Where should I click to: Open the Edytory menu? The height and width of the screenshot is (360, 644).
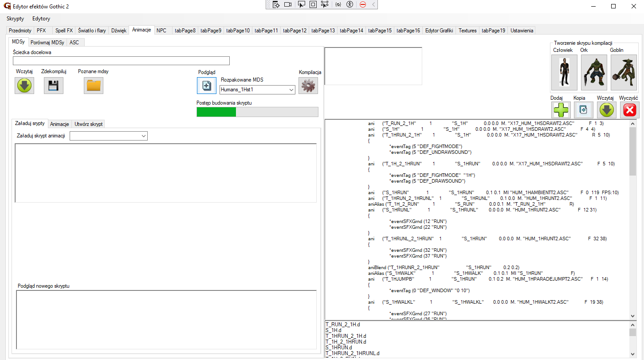click(41, 19)
